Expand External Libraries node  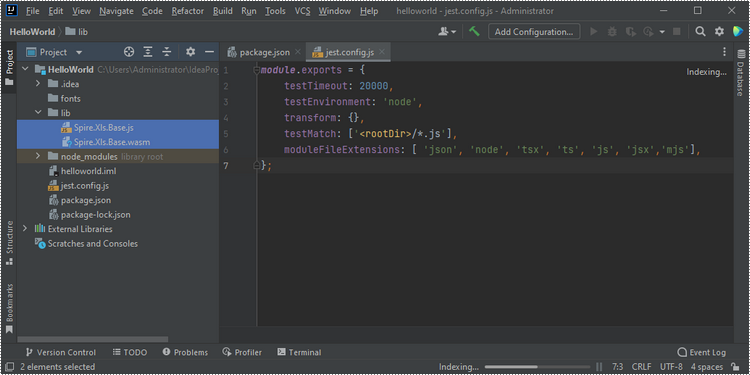[x=25, y=229]
